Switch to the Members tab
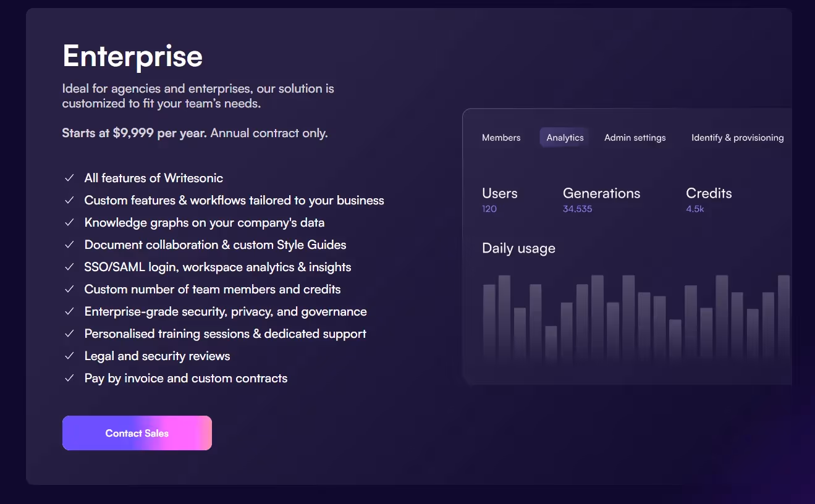Image resolution: width=815 pixels, height=504 pixels. [x=501, y=138]
